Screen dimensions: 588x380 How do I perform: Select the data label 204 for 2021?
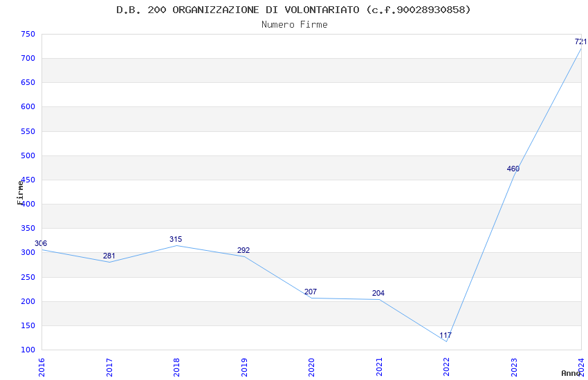(378, 293)
